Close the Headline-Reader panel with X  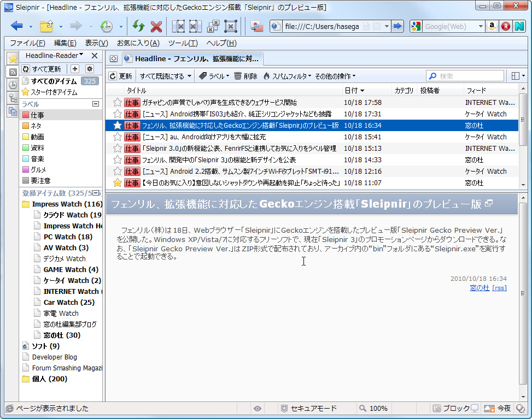(95, 56)
